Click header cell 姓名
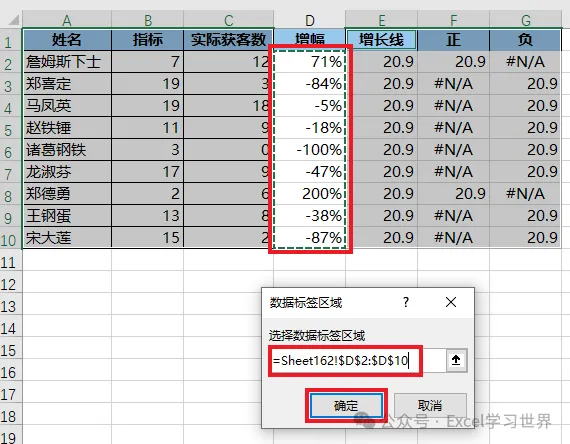 click(67, 40)
